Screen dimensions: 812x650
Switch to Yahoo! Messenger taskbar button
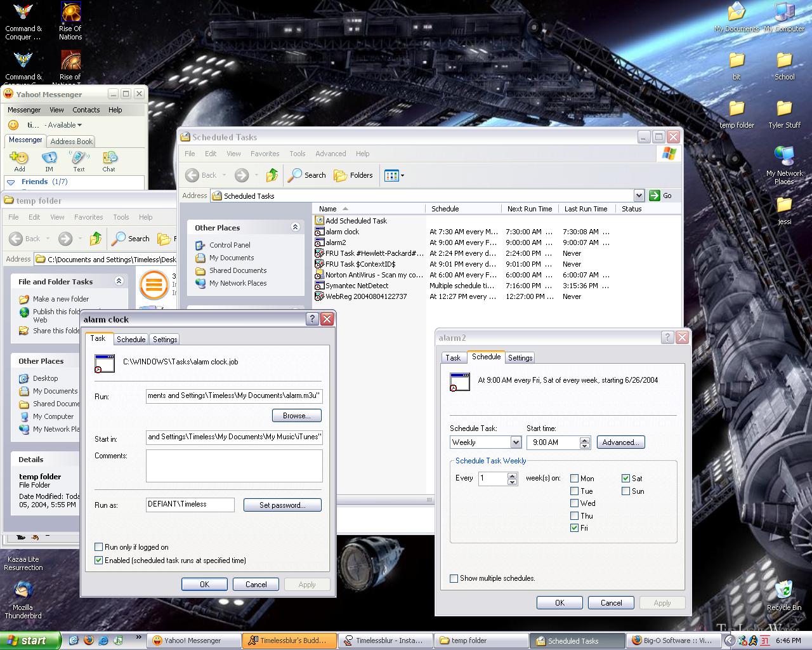[x=193, y=640]
